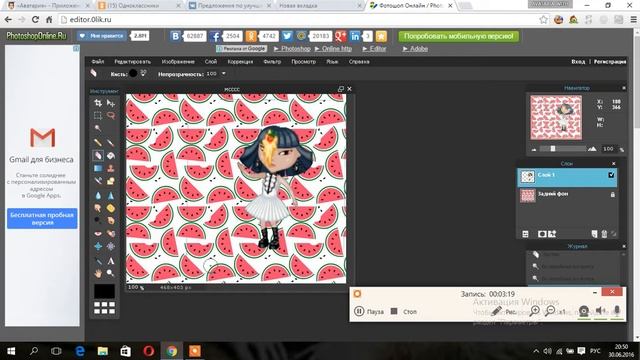Select the Blur drop tool
Screen dimensions: 640x360
tap(98, 196)
